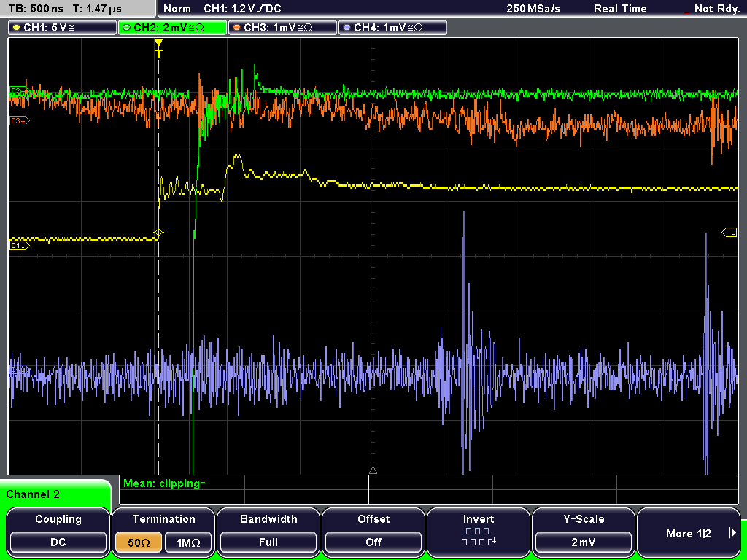
Task: Click the C2 ground level marker
Action: coord(19,90)
